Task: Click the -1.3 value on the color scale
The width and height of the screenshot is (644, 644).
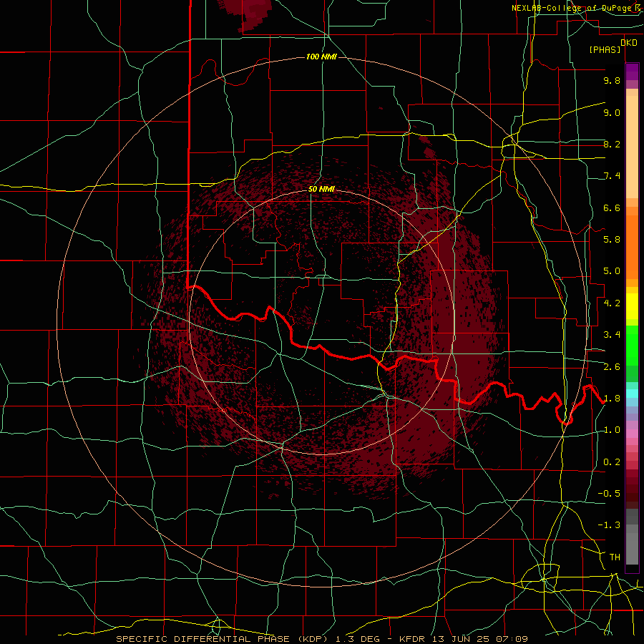Action: 609,525
